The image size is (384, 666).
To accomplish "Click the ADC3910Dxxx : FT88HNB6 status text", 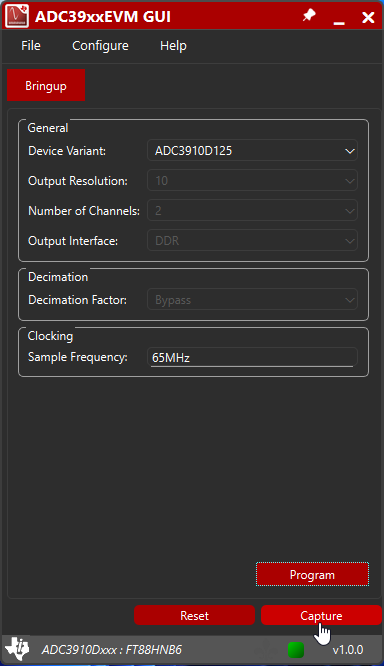I will click(112, 649).
